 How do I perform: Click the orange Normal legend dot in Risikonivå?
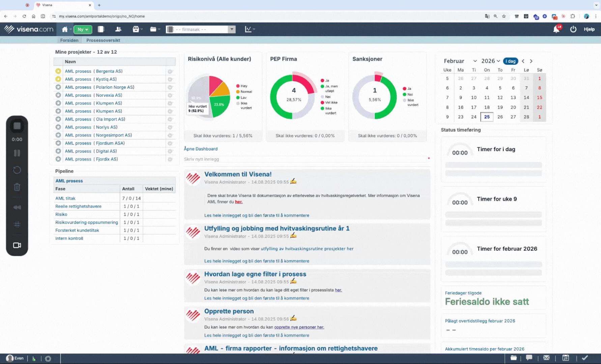click(238, 92)
